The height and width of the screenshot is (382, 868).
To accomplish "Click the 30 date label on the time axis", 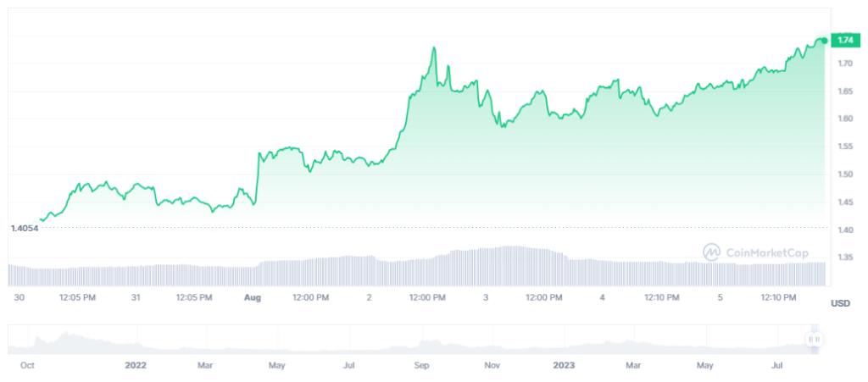I will (19, 297).
